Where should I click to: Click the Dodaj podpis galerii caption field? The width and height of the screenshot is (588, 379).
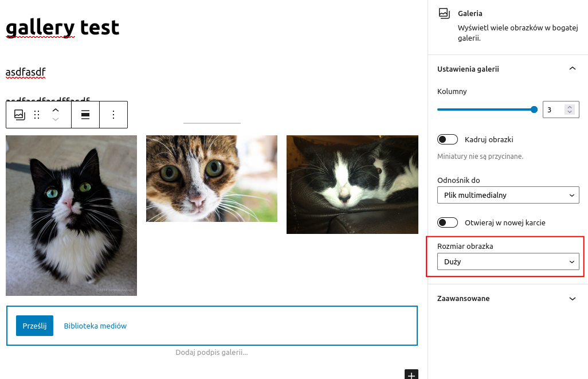pos(211,353)
